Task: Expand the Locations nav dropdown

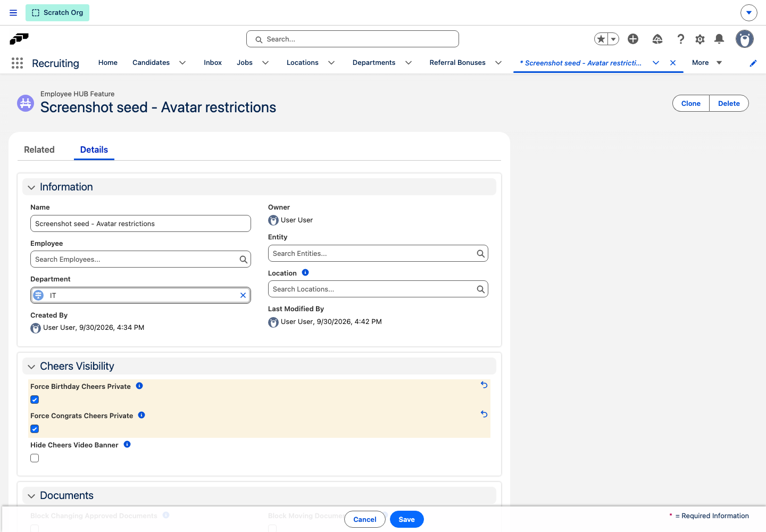Action: point(331,63)
